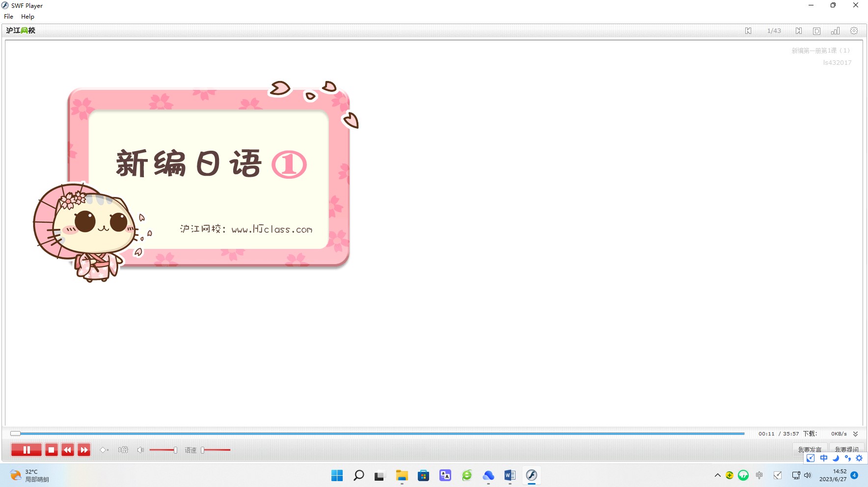Open the File menu

coord(8,17)
